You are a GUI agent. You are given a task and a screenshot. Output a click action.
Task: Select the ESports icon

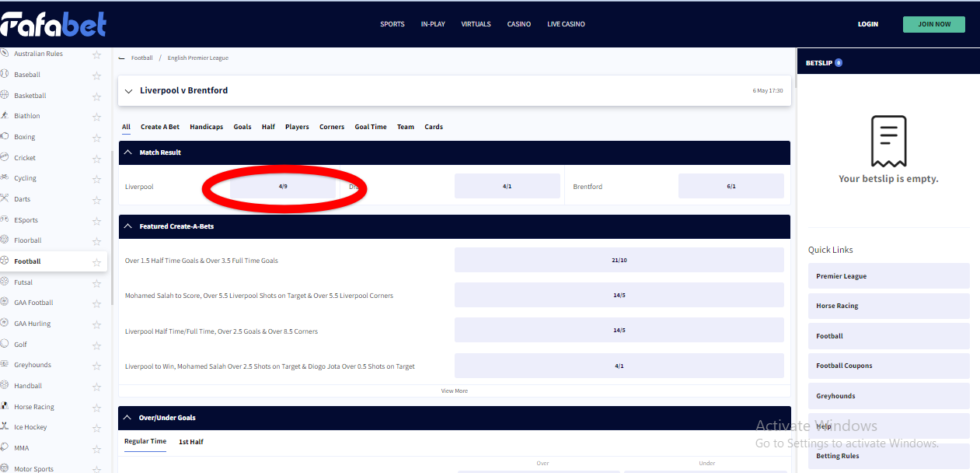coord(5,219)
